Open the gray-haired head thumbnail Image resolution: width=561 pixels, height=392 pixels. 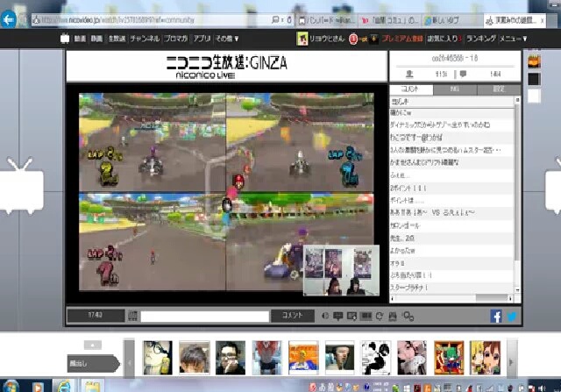point(195,358)
